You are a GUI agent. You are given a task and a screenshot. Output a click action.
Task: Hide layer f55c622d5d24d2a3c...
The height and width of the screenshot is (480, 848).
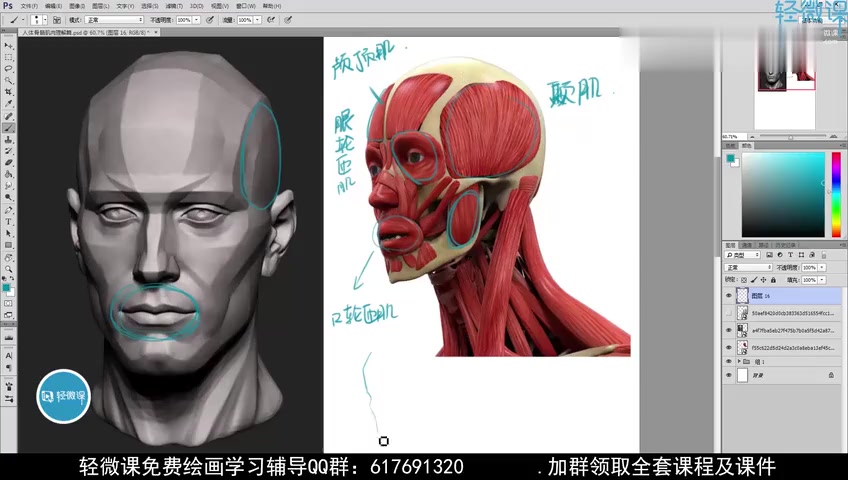coord(728,348)
